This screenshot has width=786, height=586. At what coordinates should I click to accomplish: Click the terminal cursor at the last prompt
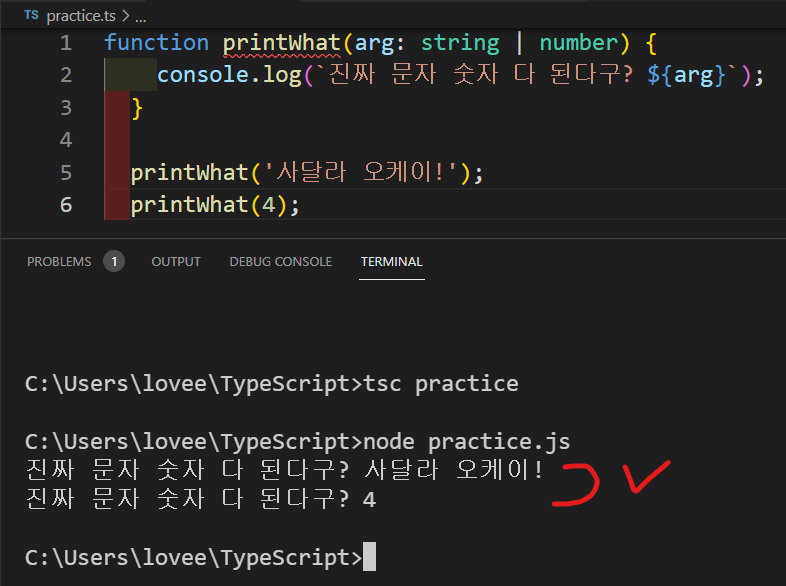click(369, 556)
